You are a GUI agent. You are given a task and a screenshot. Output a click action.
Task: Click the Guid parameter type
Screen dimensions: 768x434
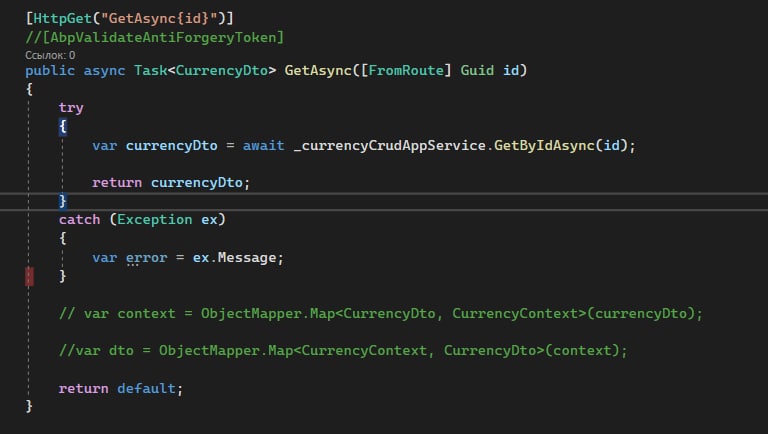tap(477, 71)
